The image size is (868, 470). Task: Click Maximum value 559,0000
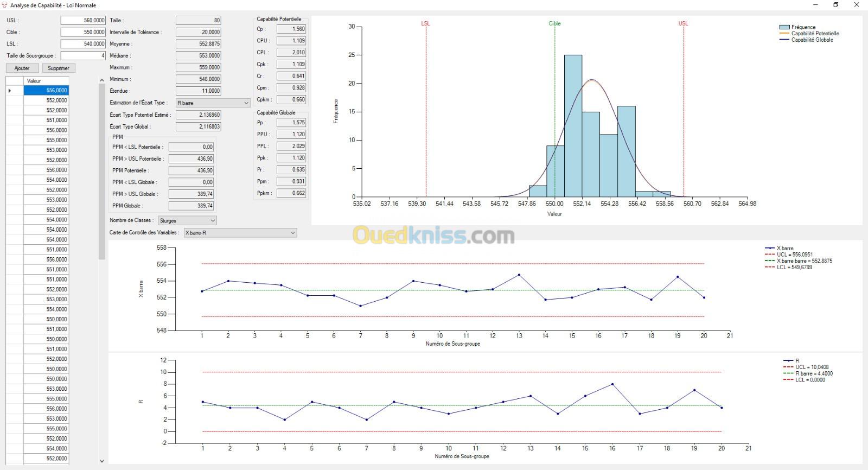pyautogui.click(x=198, y=67)
